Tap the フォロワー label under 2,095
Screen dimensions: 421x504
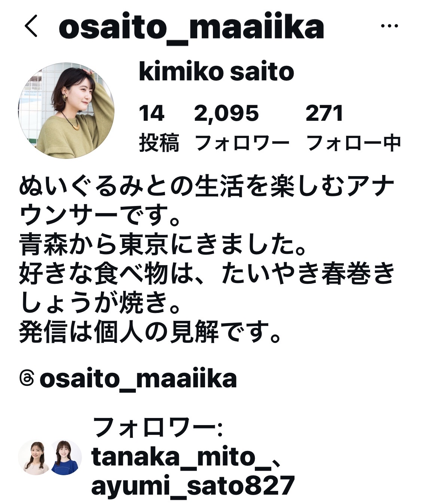pos(242,143)
